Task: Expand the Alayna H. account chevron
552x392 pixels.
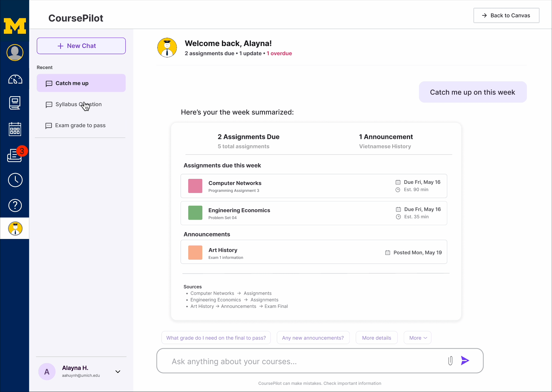Action: [118, 372]
